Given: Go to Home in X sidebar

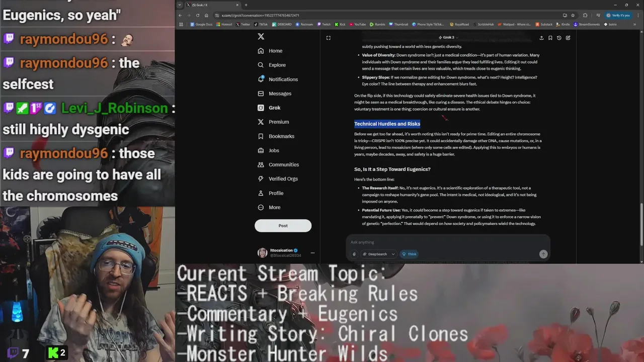Looking at the screenshot, I should tap(270, 51).
